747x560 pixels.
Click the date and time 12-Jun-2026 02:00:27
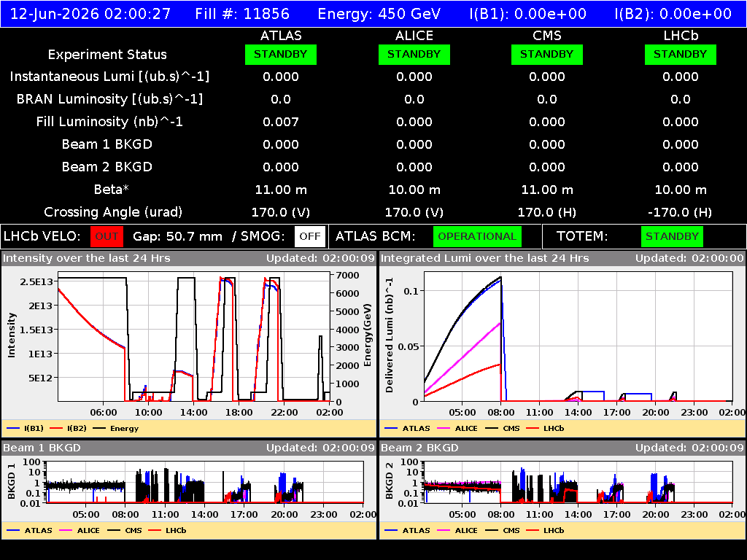(90, 13)
